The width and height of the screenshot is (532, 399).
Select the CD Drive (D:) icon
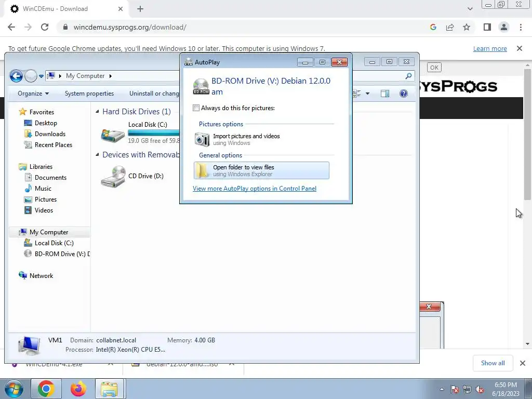pyautogui.click(x=113, y=176)
